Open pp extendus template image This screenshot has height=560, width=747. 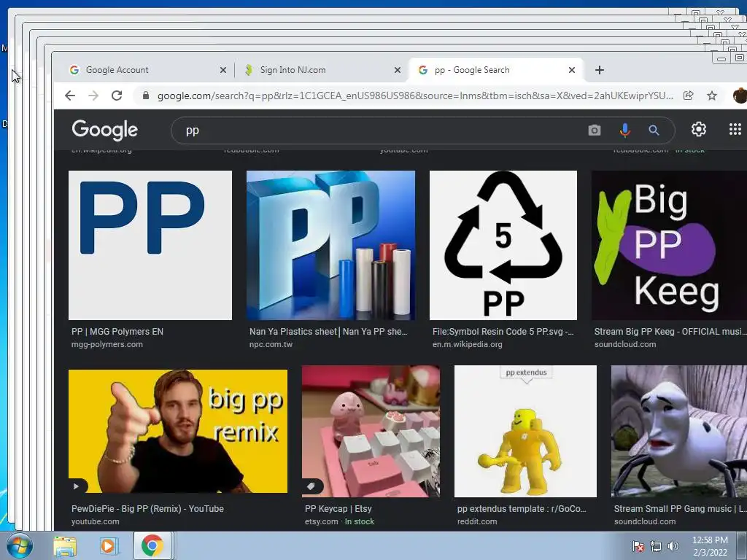(525, 432)
